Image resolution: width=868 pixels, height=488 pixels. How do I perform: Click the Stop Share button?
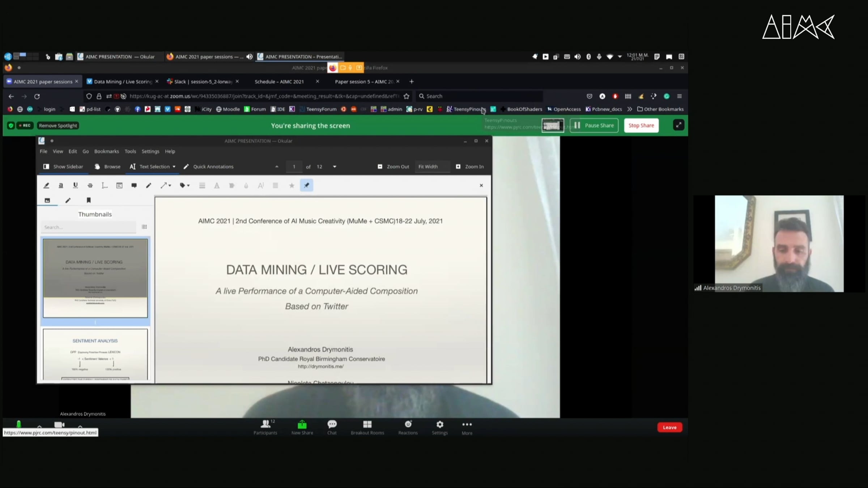click(641, 125)
